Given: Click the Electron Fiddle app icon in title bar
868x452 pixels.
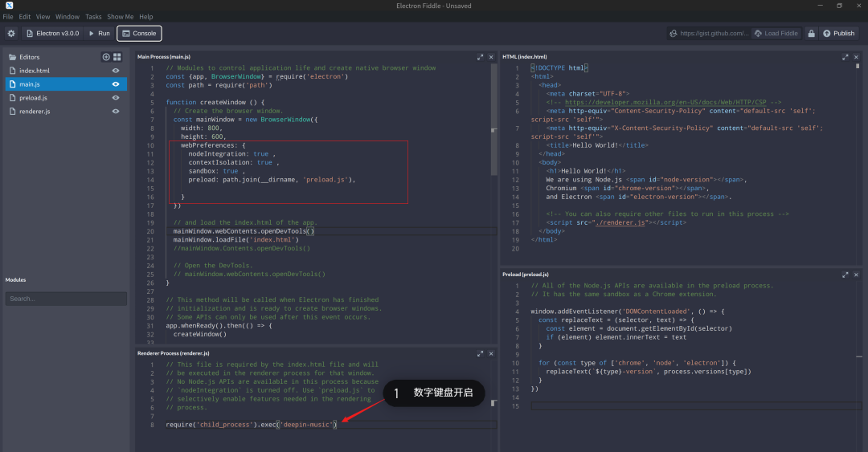Looking at the screenshot, I should click(9, 5).
